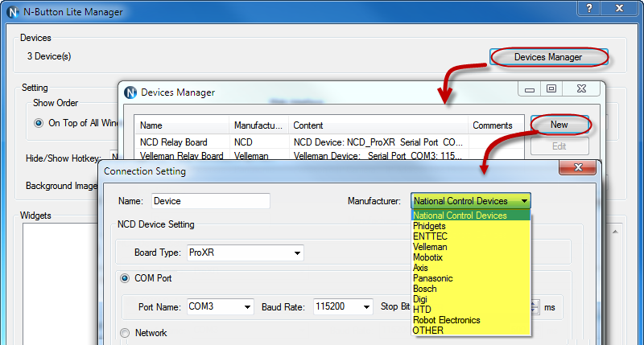Image resolution: width=644 pixels, height=345 pixels.
Task: Choose Axis from manufacturer list
Action: 471,268
